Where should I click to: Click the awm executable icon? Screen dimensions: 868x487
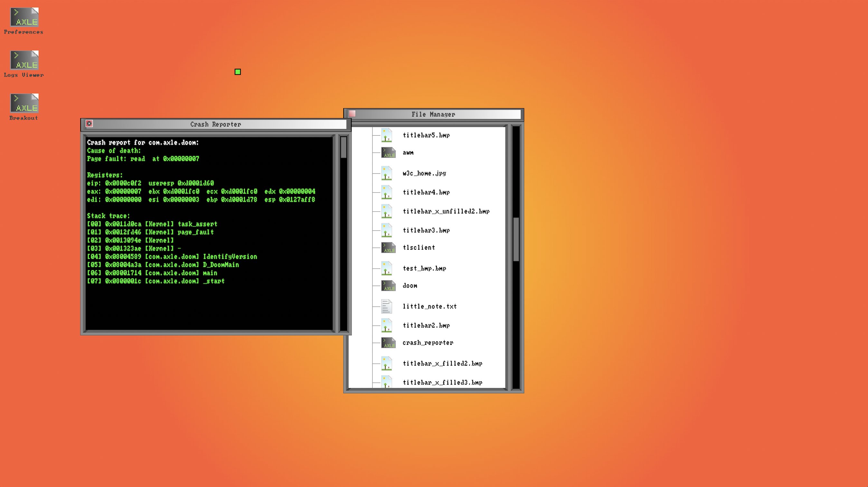[x=388, y=153]
